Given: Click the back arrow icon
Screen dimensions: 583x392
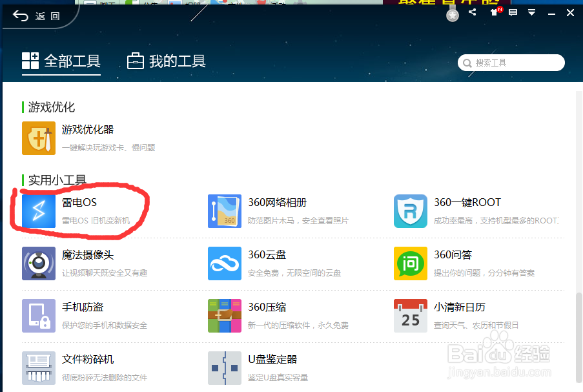Looking at the screenshot, I should pyautogui.click(x=21, y=16).
